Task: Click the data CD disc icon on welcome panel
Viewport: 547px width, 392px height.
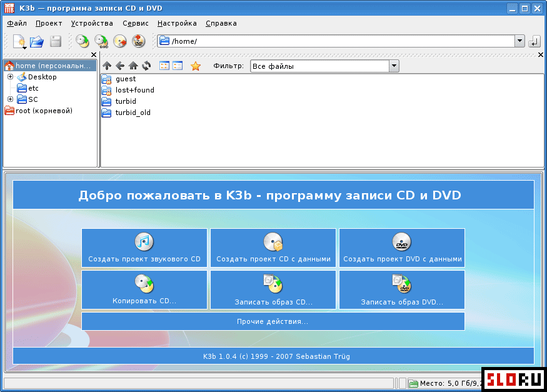Action: click(x=273, y=241)
